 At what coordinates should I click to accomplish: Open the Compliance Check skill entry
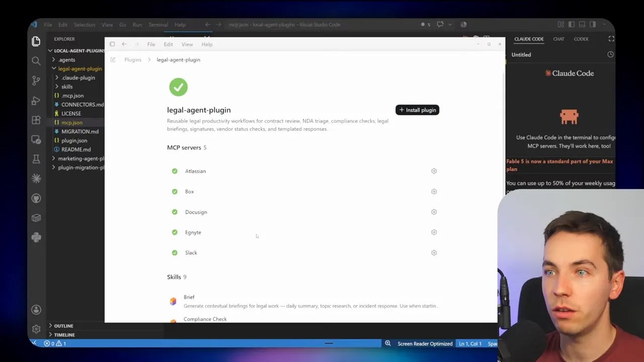click(x=304, y=319)
